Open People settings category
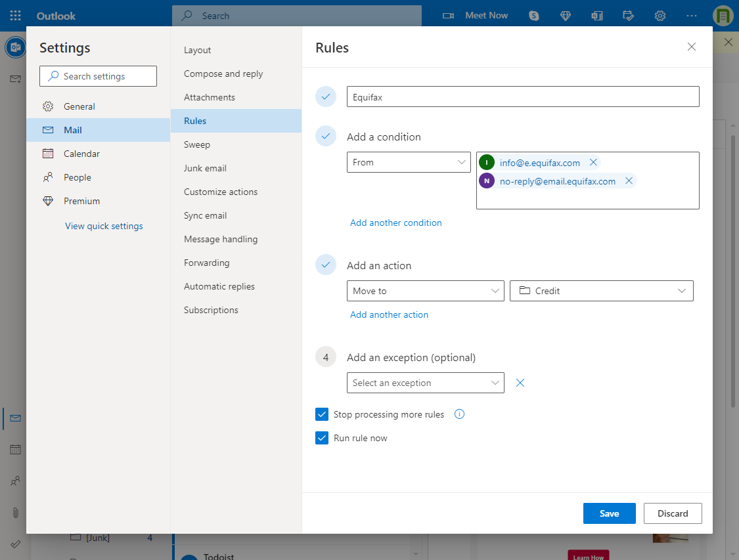739x560 pixels. (x=98, y=177)
